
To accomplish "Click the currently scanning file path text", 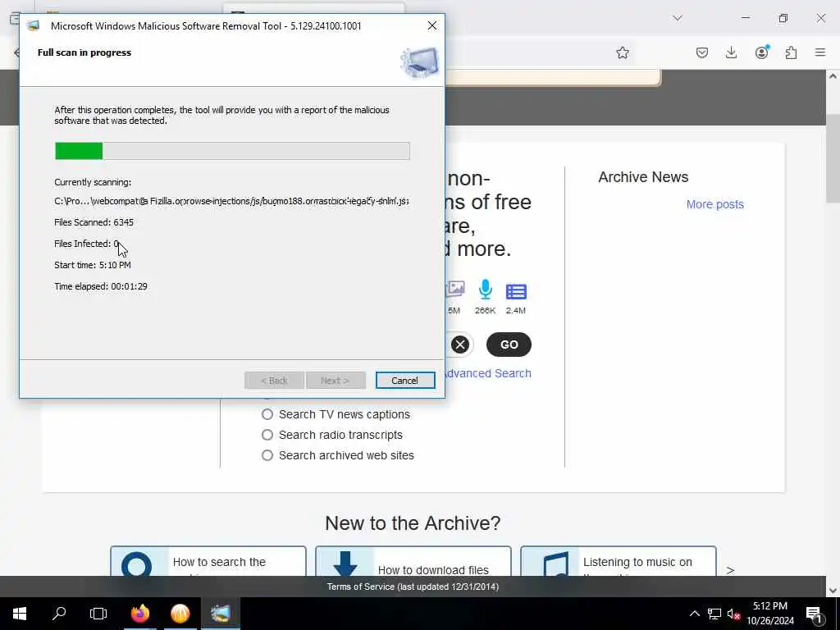I will pos(231,202).
